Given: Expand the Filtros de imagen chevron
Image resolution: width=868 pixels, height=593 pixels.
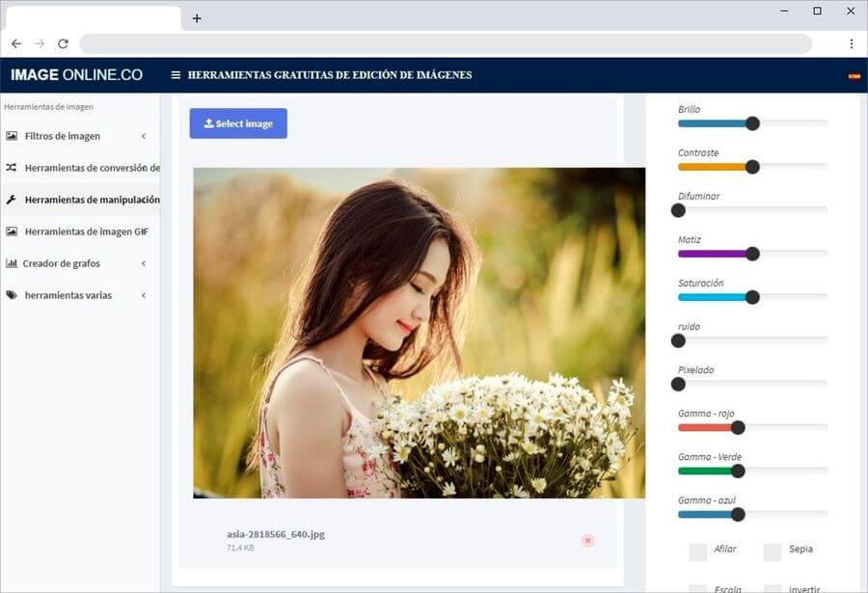Looking at the screenshot, I should [144, 136].
